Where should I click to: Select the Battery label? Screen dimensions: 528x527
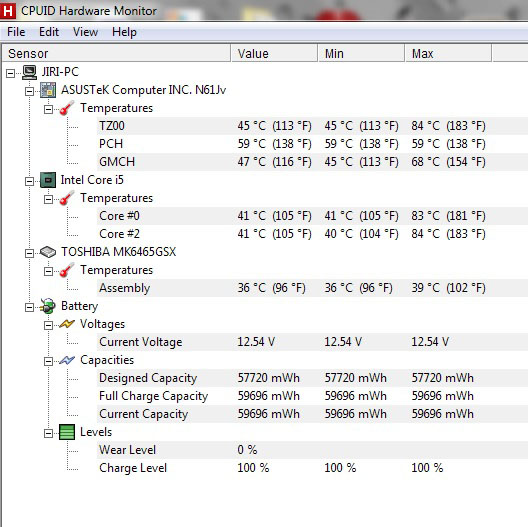pyautogui.click(x=79, y=306)
